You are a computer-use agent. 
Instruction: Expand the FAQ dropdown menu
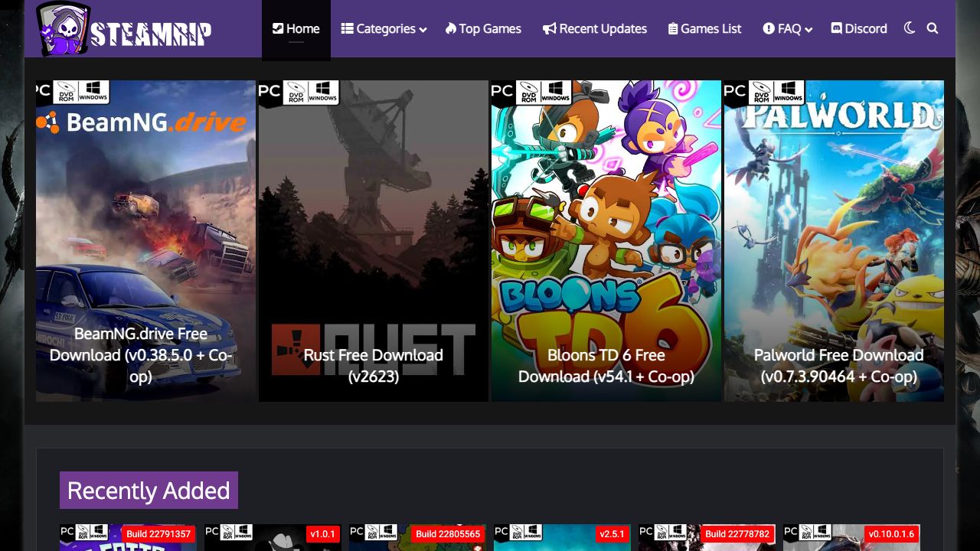[787, 29]
